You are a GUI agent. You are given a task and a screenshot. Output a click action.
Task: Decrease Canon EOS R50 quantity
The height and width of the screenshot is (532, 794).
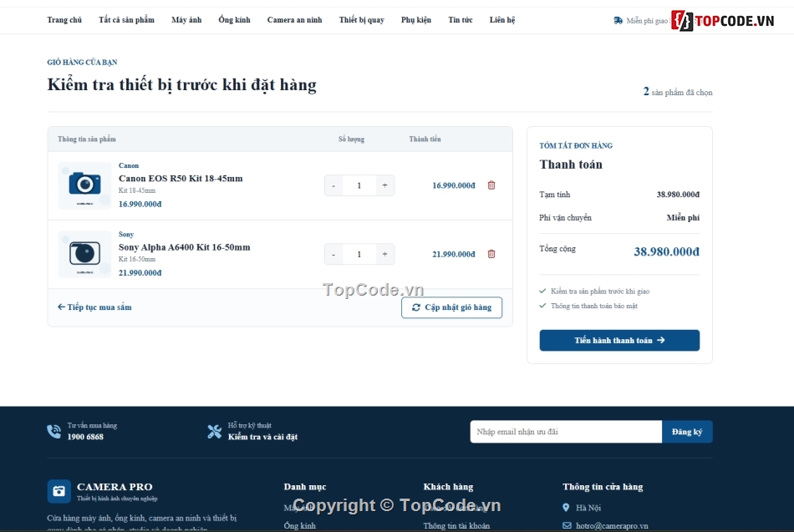[x=333, y=185]
